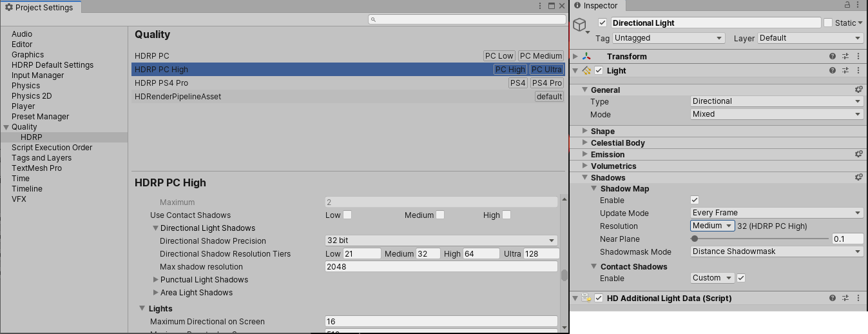Click the General section additional properties gear
The image size is (868, 334).
pyautogui.click(x=858, y=90)
